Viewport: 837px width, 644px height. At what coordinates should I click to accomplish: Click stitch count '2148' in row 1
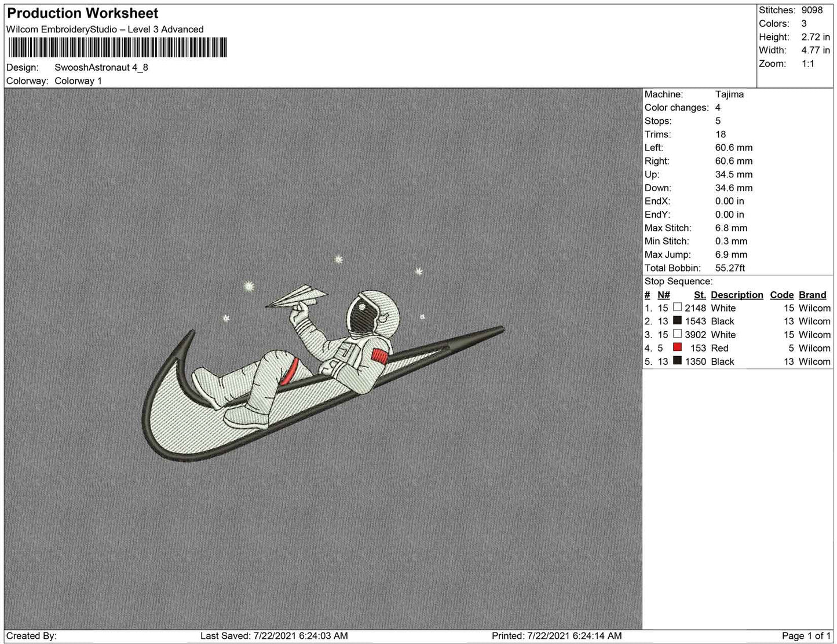[695, 308]
